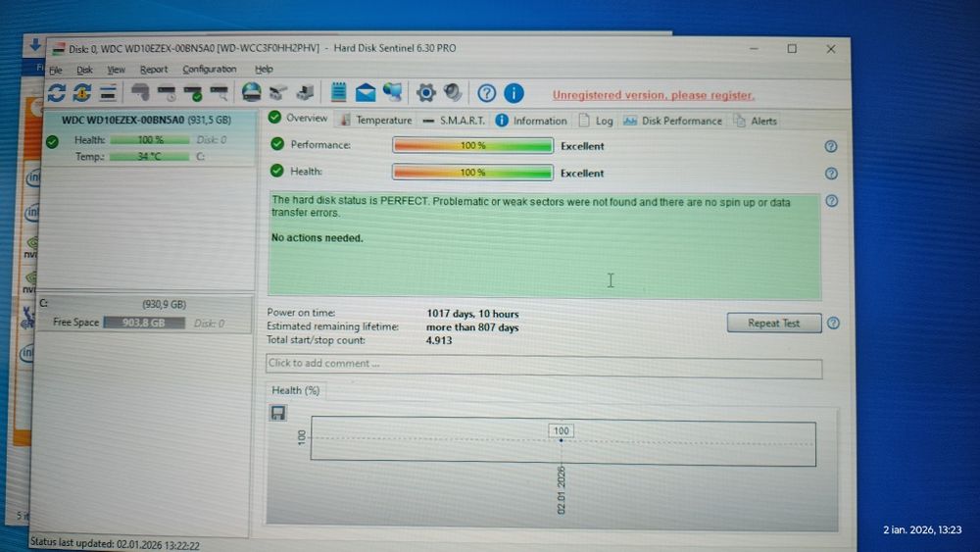This screenshot has width=980, height=552.
Task: Click the computer with drive toolbar icon
Action: 305,92
